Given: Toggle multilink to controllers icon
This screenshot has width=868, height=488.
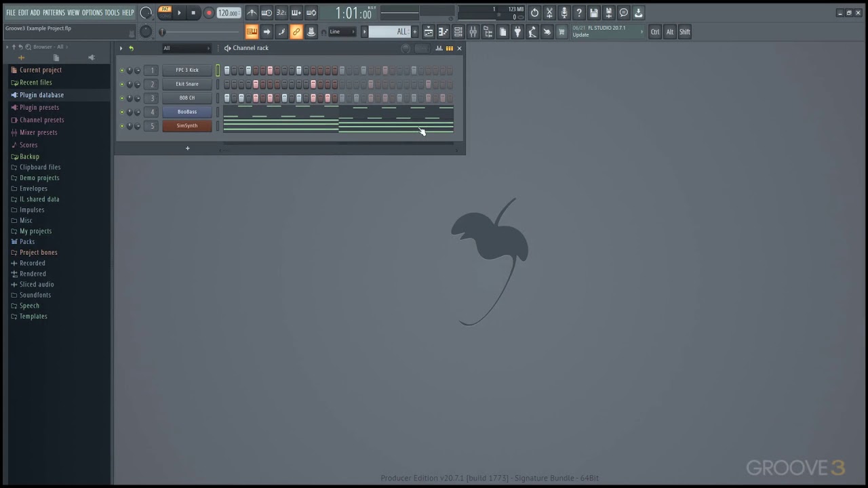Looking at the screenshot, I should click(311, 32).
